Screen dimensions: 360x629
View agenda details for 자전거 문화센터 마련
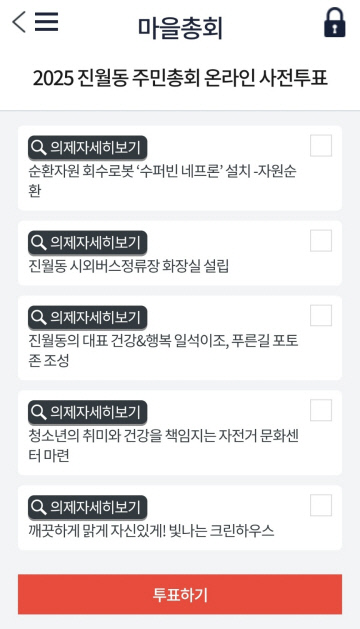point(87,413)
